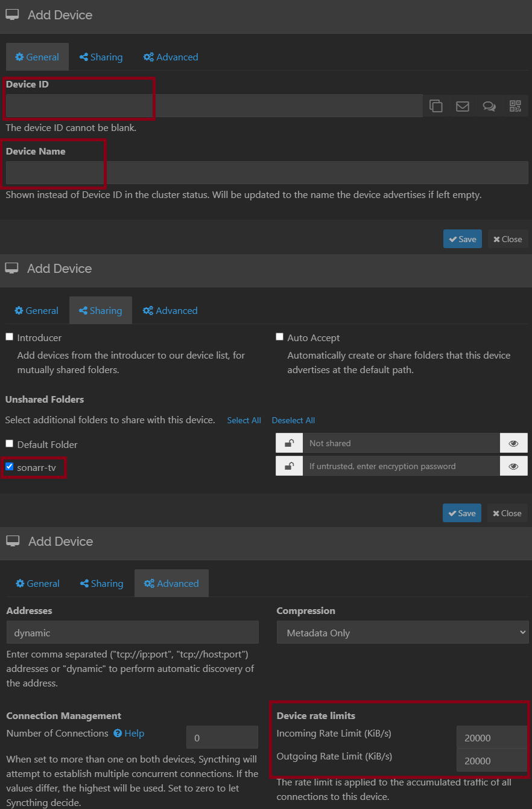Click the Help question mark icon
532x809 pixels.
coord(119,733)
